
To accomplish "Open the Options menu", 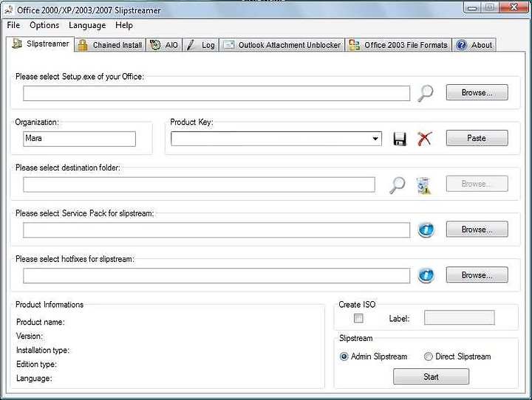I will [44, 25].
